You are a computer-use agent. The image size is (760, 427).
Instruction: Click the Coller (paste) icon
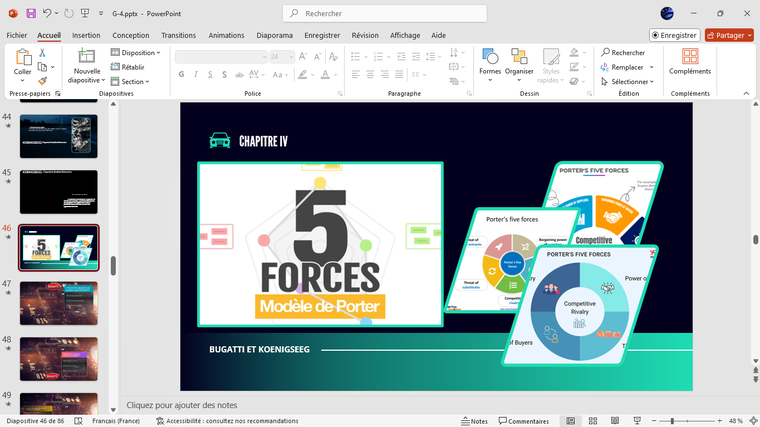point(22,57)
